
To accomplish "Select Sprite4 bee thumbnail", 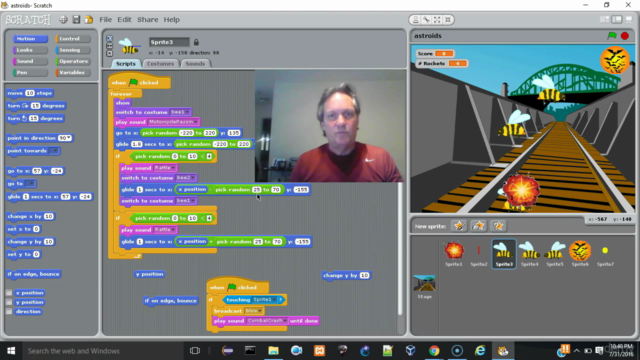I will click(529, 254).
